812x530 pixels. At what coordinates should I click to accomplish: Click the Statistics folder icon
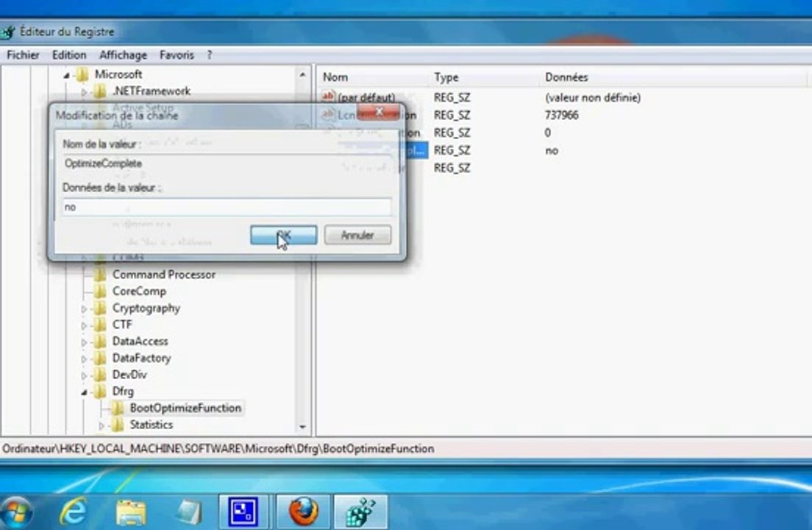coord(118,424)
